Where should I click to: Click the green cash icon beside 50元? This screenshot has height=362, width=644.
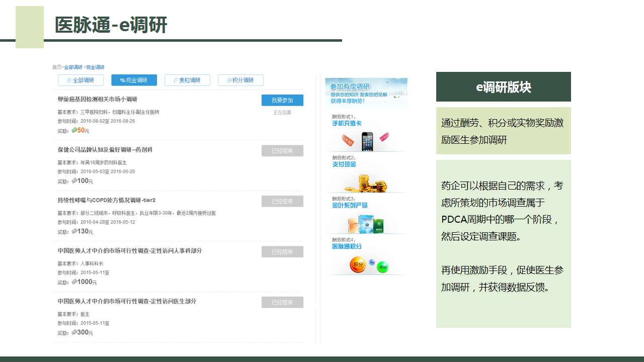pyautogui.click(x=74, y=130)
